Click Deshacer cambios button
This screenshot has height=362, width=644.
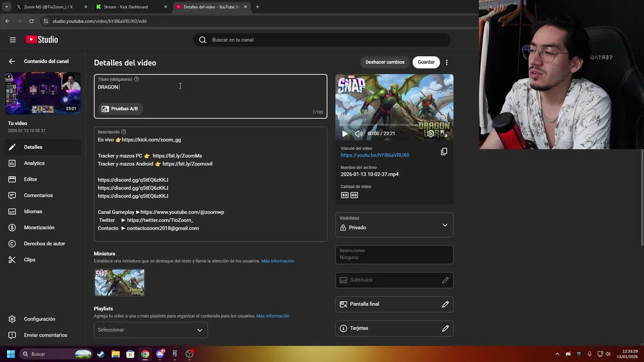click(x=385, y=62)
